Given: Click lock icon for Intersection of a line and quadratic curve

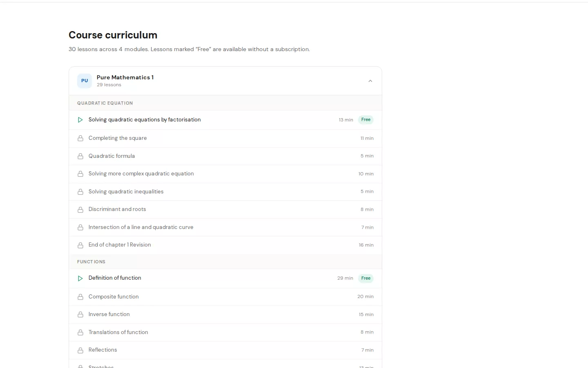Looking at the screenshot, I should 80,227.
